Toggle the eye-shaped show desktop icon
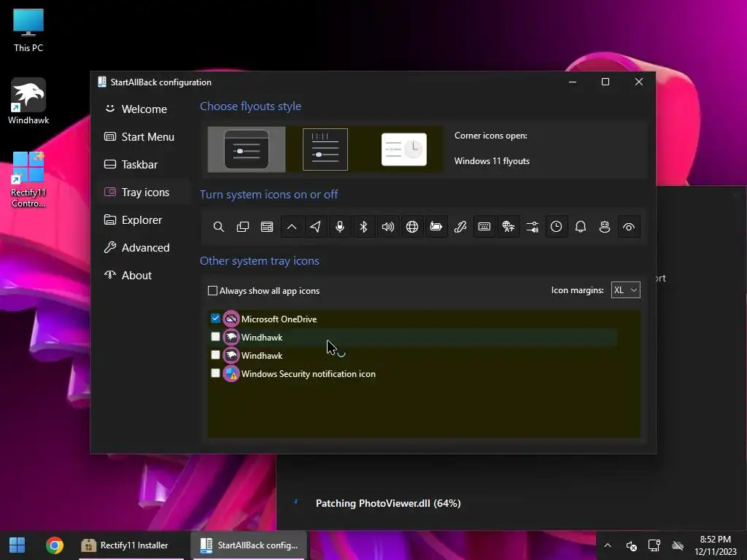This screenshot has height=560, width=747. (629, 227)
